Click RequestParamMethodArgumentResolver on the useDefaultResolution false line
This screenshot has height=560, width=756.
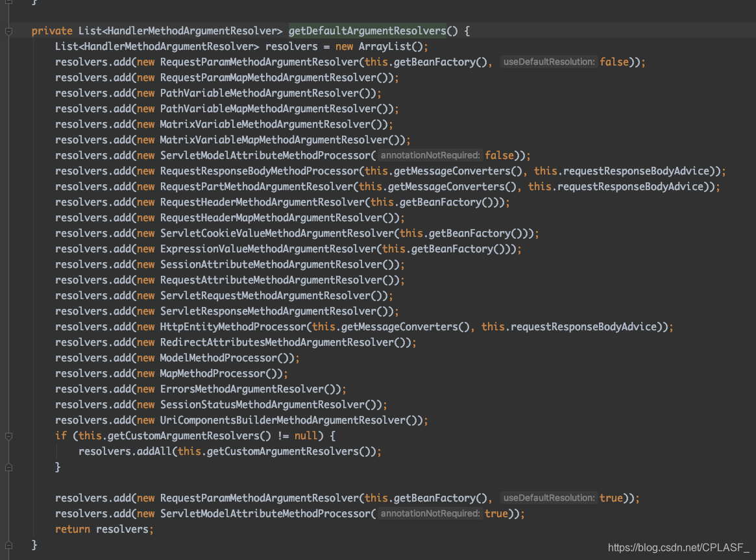pos(260,62)
